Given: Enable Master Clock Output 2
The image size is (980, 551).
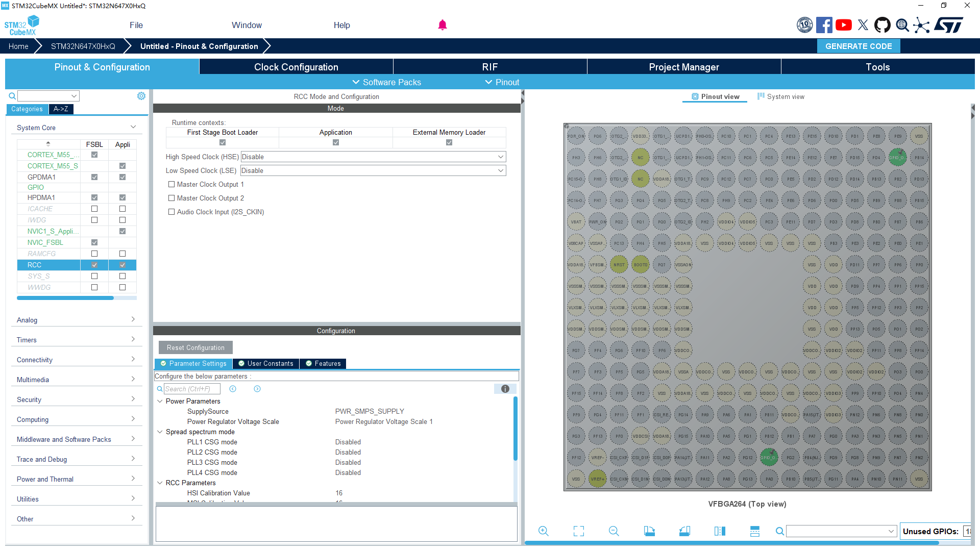Looking at the screenshot, I should click(171, 198).
